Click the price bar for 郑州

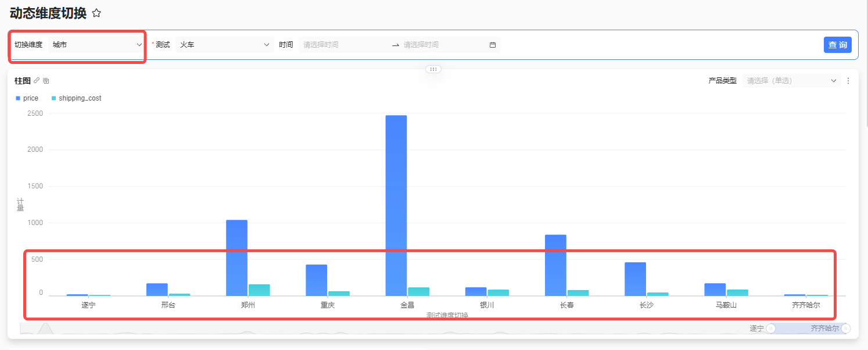click(236, 257)
